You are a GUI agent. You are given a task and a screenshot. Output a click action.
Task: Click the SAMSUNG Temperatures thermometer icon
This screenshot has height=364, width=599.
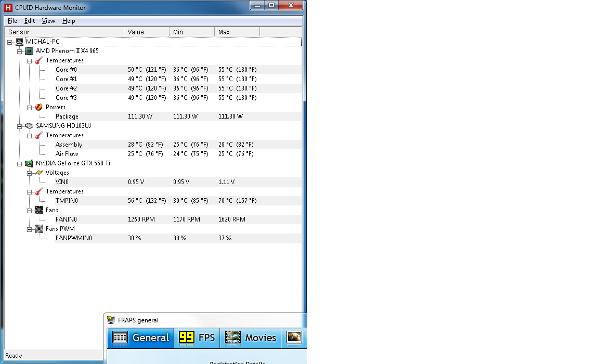tap(39, 135)
